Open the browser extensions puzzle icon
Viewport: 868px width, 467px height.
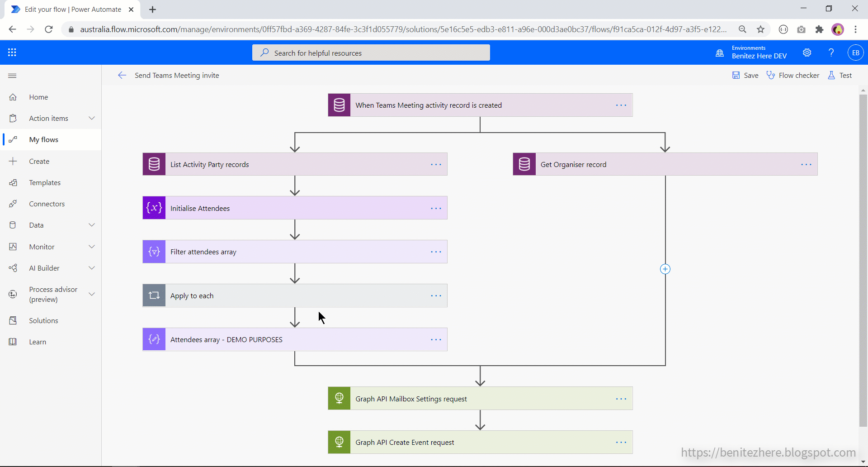819,29
